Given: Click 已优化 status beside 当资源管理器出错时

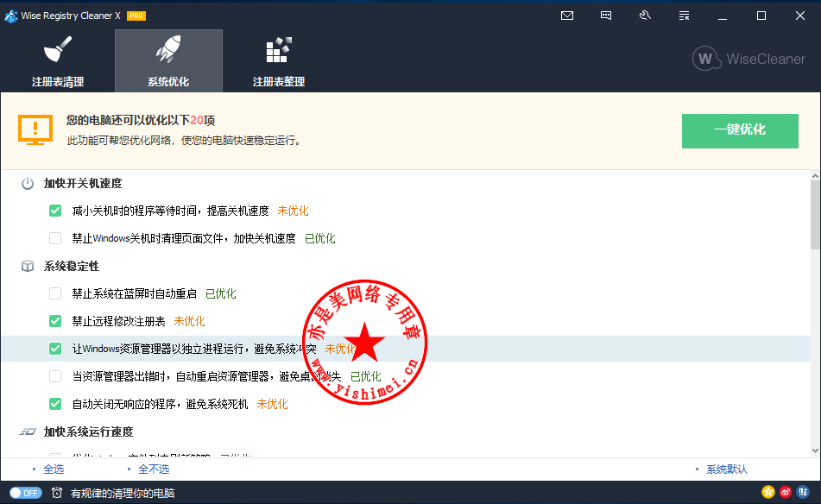Looking at the screenshot, I should (365, 376).
